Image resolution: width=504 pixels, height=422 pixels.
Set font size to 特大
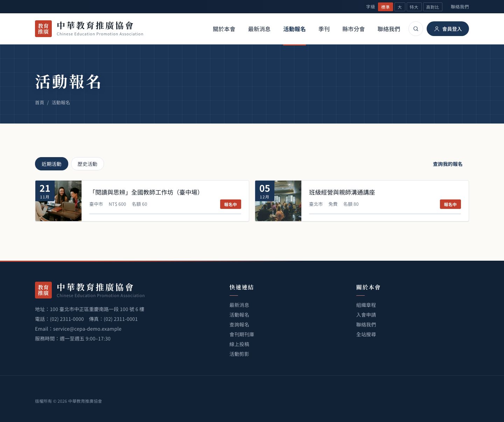414,7
